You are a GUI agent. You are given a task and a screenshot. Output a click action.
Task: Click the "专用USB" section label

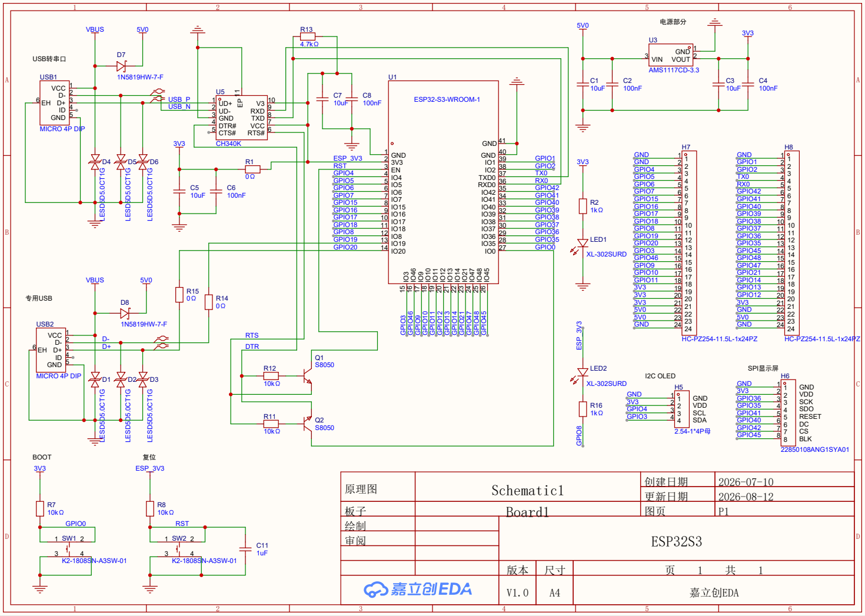39,298
